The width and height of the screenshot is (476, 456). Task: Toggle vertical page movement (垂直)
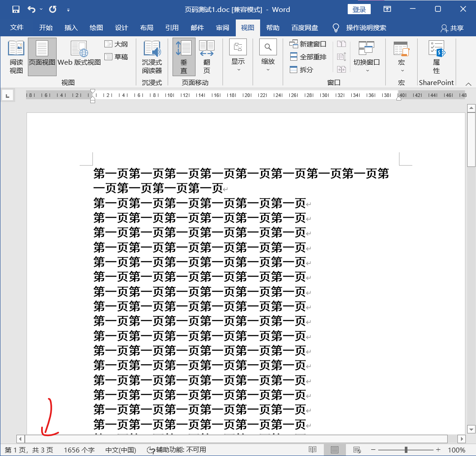click(184, 57)
